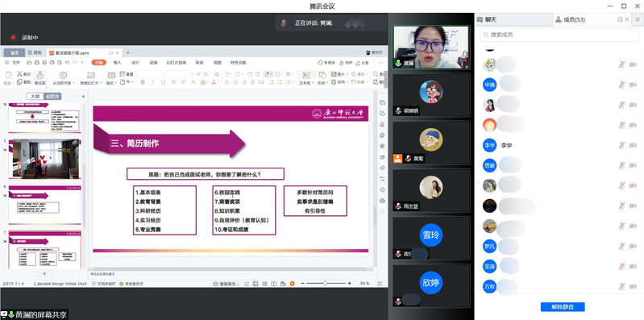Click the scissors Cut (剪切) icon

19,74
